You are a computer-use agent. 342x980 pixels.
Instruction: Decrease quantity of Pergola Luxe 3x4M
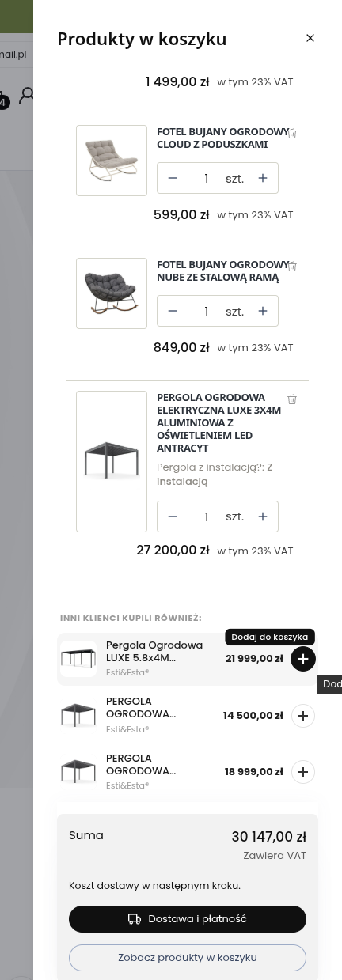173,516
